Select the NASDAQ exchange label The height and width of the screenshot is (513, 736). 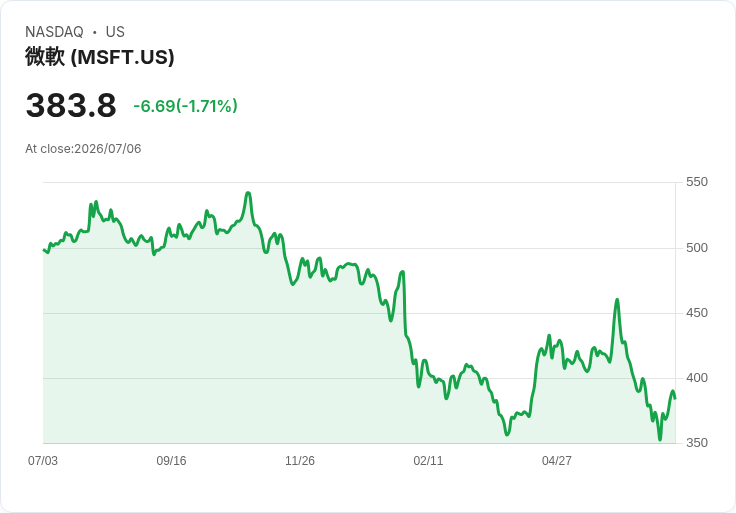[x=54, y=32]
